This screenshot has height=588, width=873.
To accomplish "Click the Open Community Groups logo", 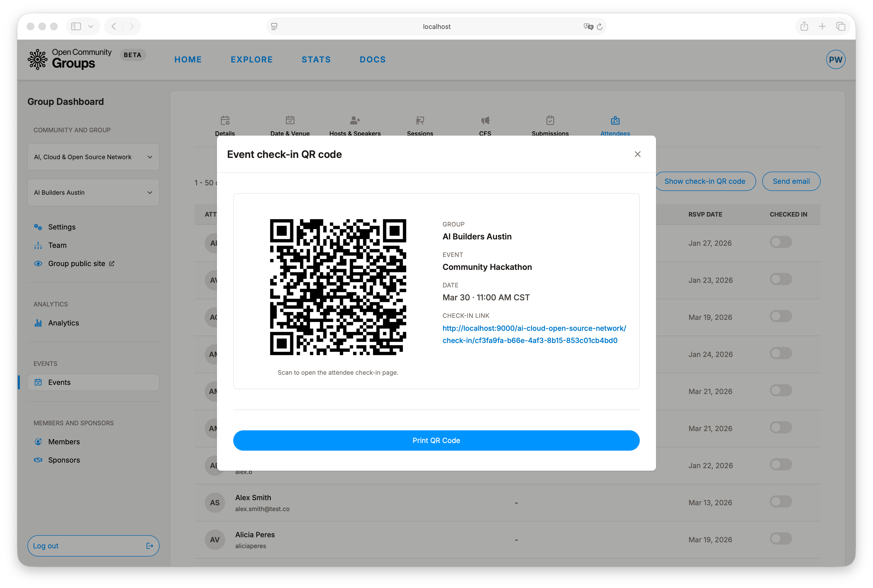I will click(x=69, y=59).
